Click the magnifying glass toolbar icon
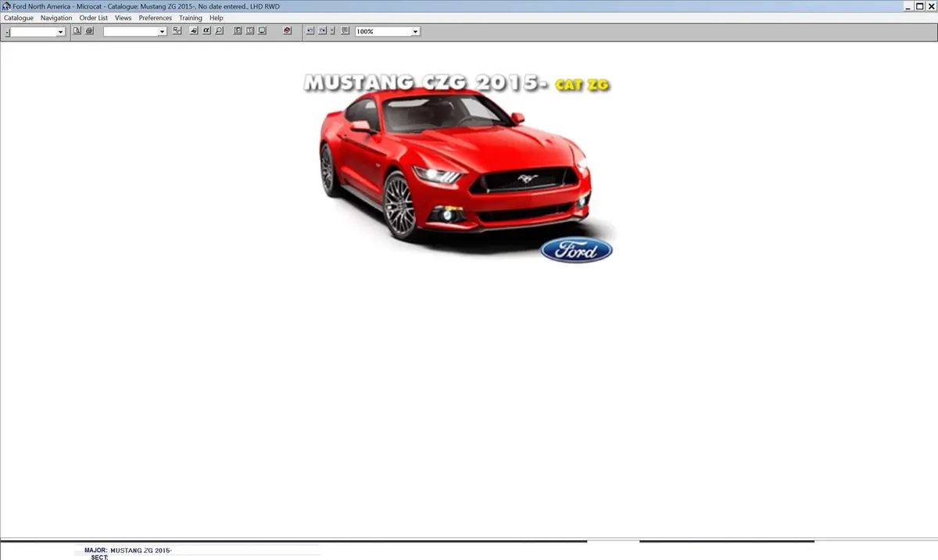938x560 pixels. point(219,31)
